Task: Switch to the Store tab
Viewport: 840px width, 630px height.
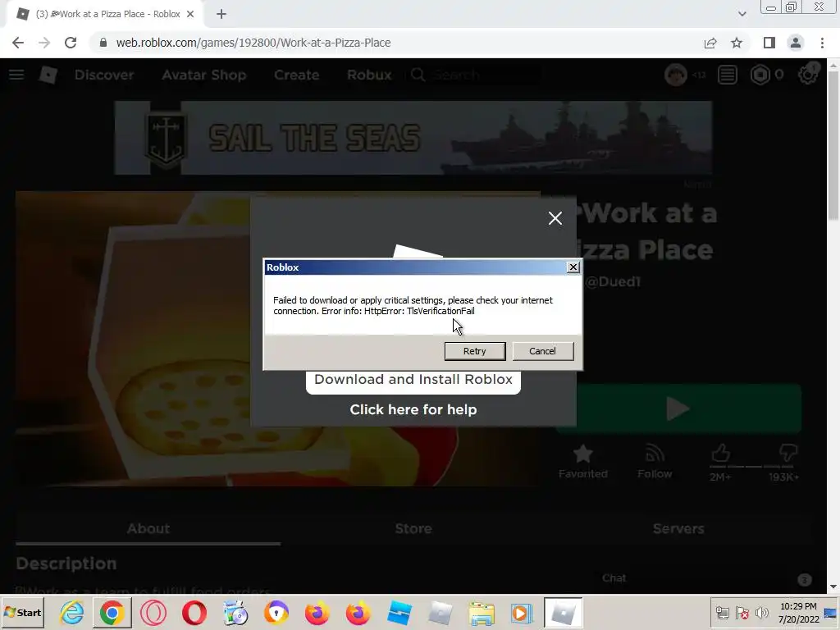Action: point(413,529)
